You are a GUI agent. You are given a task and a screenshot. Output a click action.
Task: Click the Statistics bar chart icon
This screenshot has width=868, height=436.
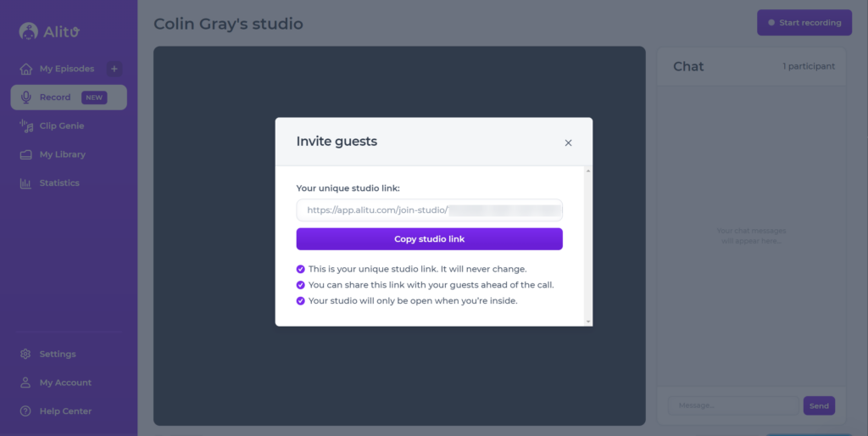click(x=25, y=183)
